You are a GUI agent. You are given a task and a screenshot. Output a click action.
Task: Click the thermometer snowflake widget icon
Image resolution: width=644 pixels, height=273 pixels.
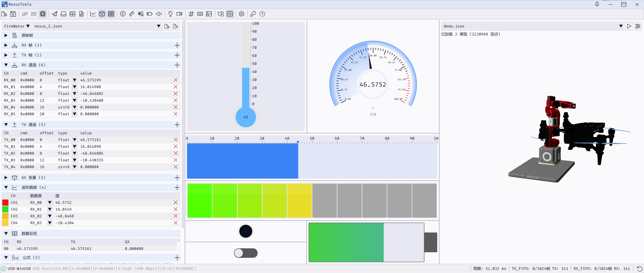tap(140, 14)
